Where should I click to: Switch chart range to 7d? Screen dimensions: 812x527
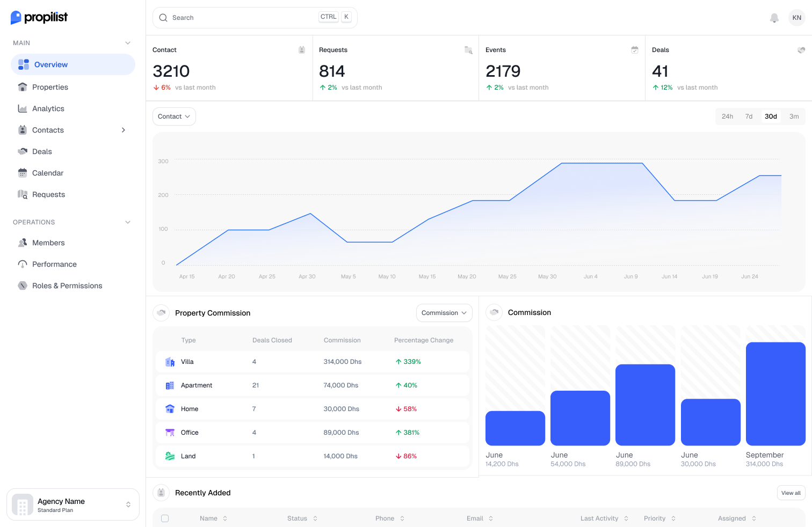click(749, 116)
